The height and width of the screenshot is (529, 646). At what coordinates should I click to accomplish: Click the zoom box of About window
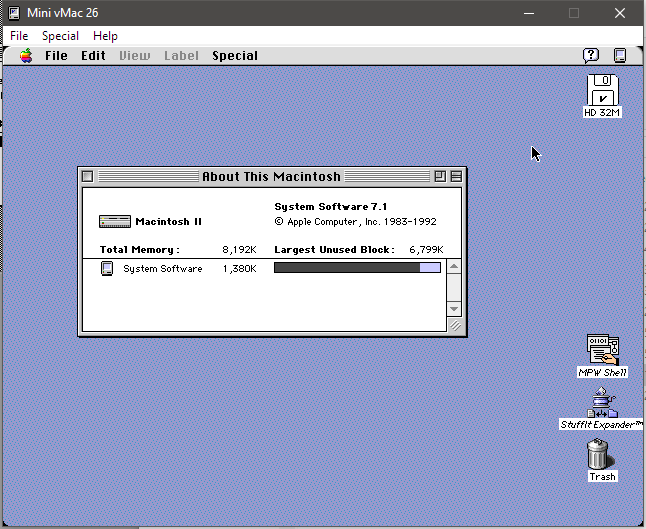point(440,176)
